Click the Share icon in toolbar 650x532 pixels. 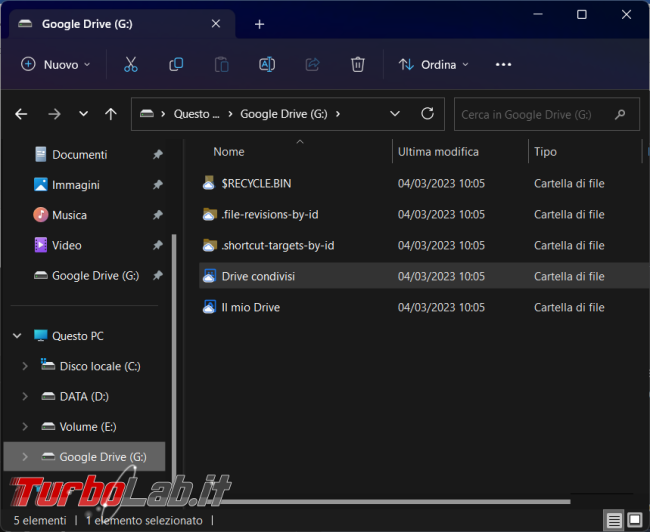coord(312,65)
